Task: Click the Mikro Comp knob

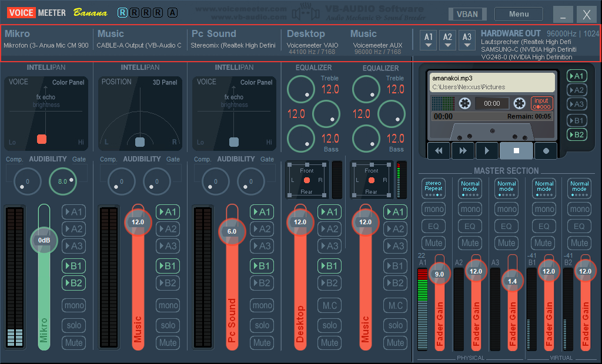Action: tap(27, 181)
